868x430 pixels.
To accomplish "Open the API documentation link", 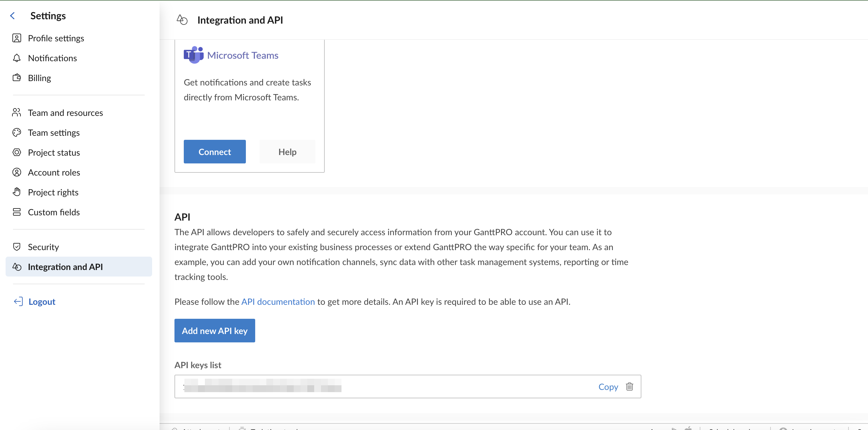I will [278, 301].
